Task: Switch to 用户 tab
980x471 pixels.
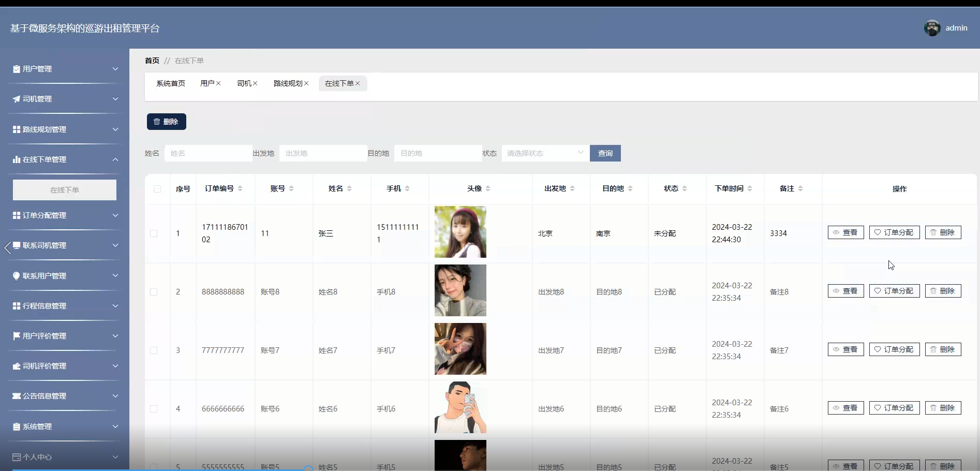Action: coord(207,83)
